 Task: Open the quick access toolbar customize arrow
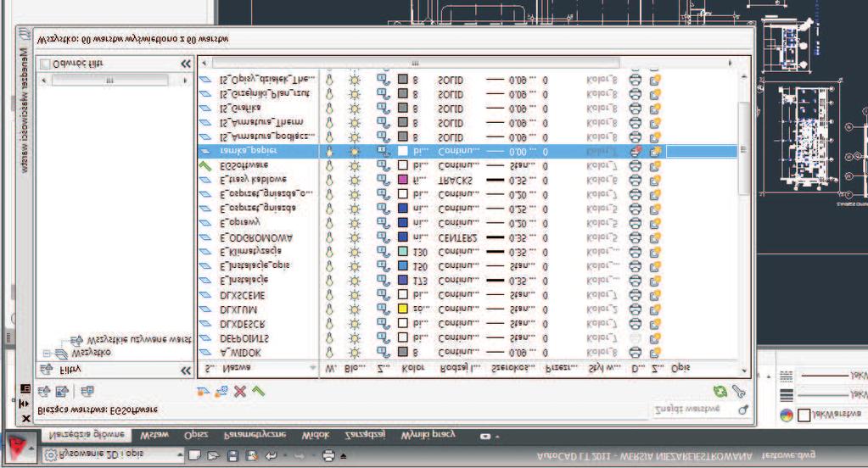(x=344, y=456)
